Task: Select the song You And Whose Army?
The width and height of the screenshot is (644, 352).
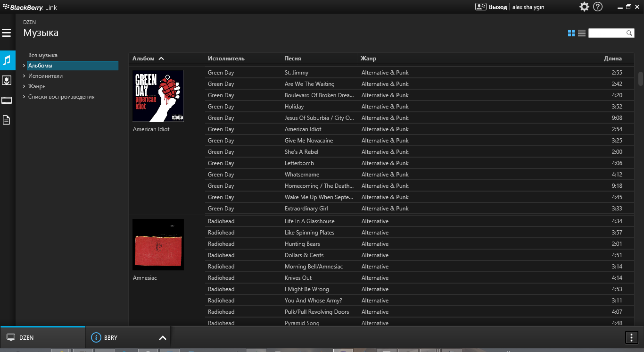Action: pos(314,301)
